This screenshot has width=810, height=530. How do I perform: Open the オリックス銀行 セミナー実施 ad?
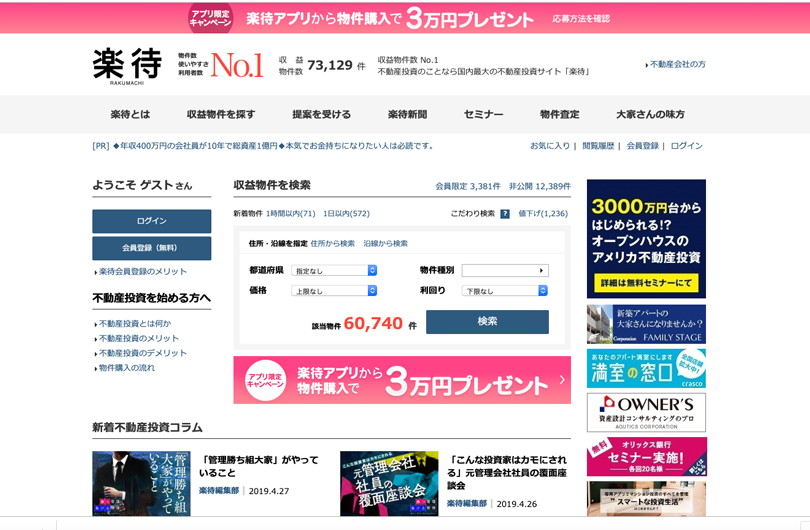646,457
